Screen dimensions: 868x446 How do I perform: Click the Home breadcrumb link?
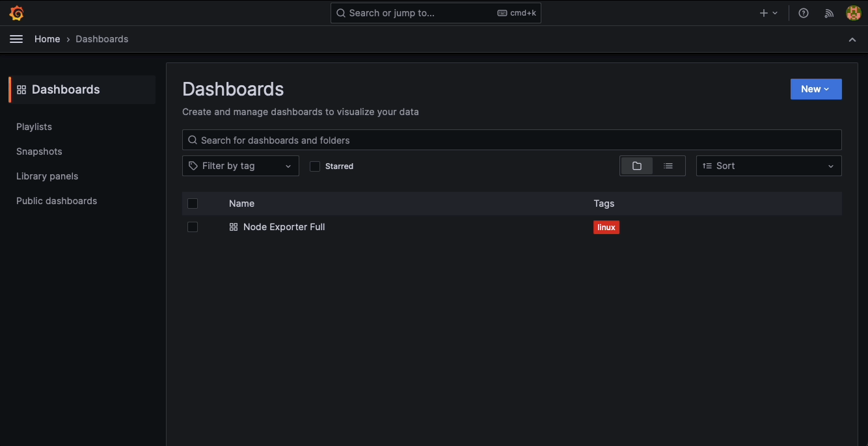pyautogui.click(x=47, y=39)
